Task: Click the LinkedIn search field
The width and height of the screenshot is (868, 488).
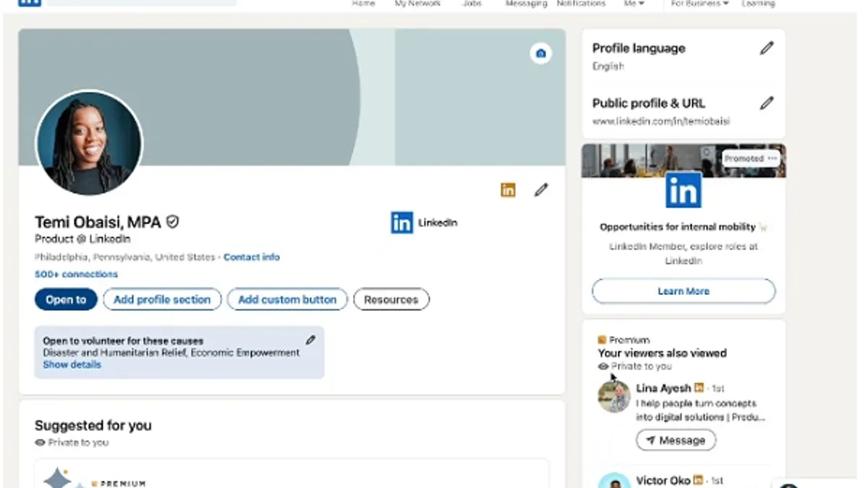Action: [x=142, y=3]
